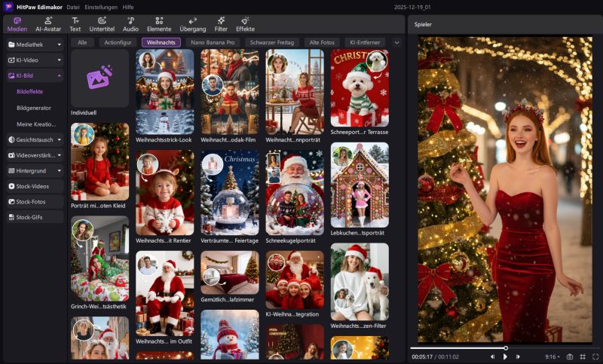Click Bildgenerator in the sidebar
Image resolution: width=603 pixels, height=364 pixels.
[33, 108]
